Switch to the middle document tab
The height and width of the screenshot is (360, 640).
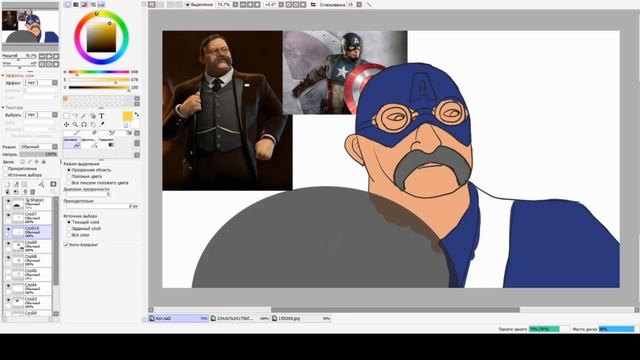pyautogui.click(x=240, y=318)
